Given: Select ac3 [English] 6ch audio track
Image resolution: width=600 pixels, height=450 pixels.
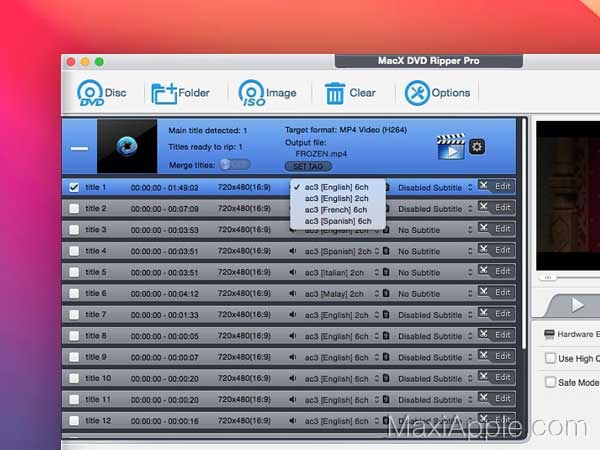Looking at the screenshot, I should [338, 187].
